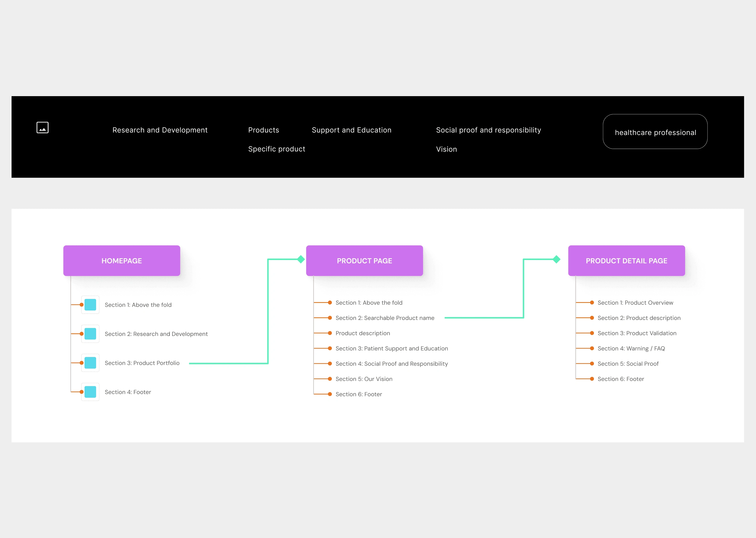
Task: Select the PRODUCT DETAIL PAGE purple box
Action: click(626, 261)
